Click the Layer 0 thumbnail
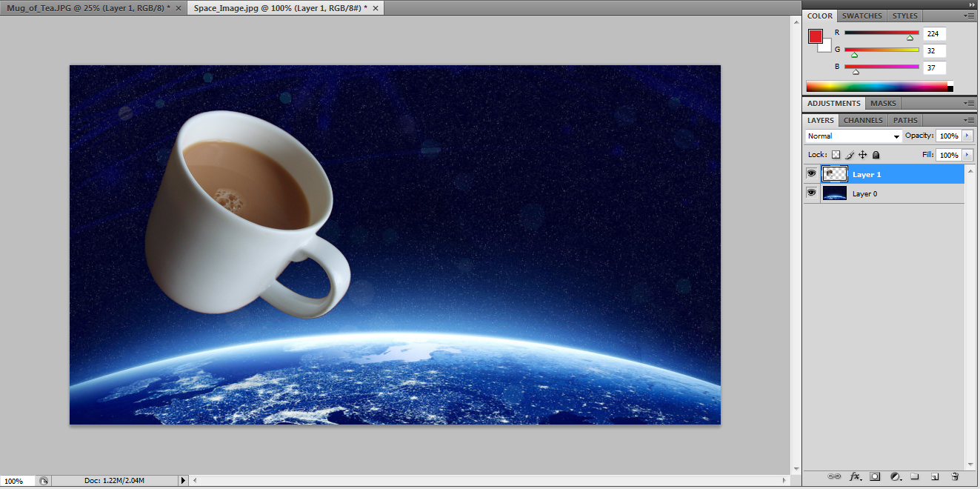This screenshot has width=980, height=489. click(x=835, y=193)
